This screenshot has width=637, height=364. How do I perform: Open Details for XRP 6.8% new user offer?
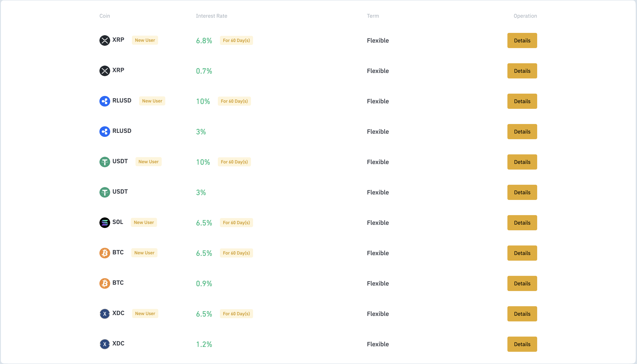[x=522, y=40]
